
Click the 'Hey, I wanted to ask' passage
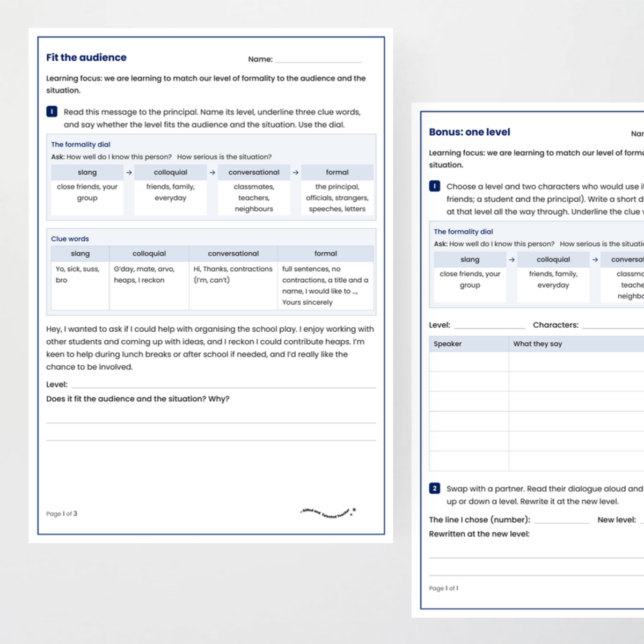click(210, 348)
